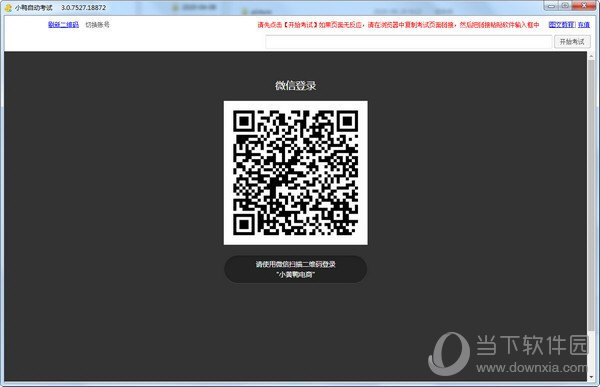Minimize the 小鸭自动考试 window
The image size is (600, 387).
pos(551,5)
